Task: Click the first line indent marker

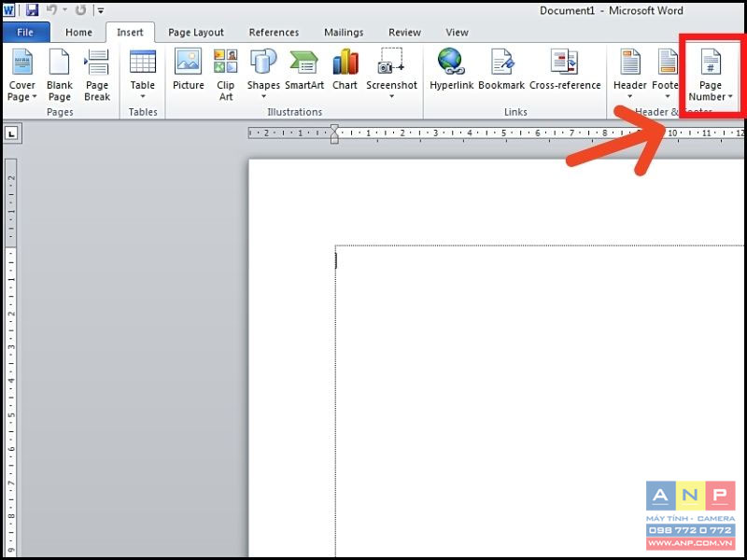Action: point(334,129)
